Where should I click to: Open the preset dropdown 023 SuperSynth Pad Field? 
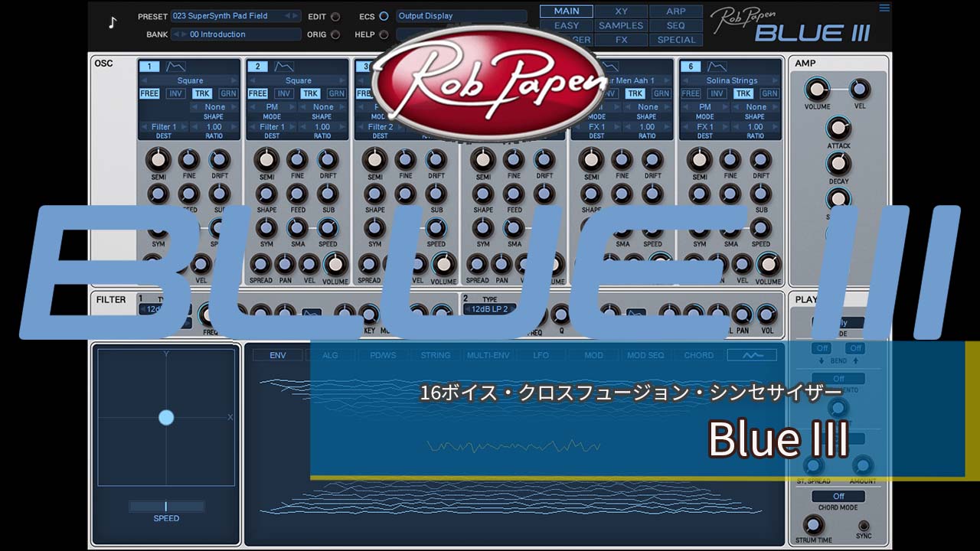tap(235, 16)
